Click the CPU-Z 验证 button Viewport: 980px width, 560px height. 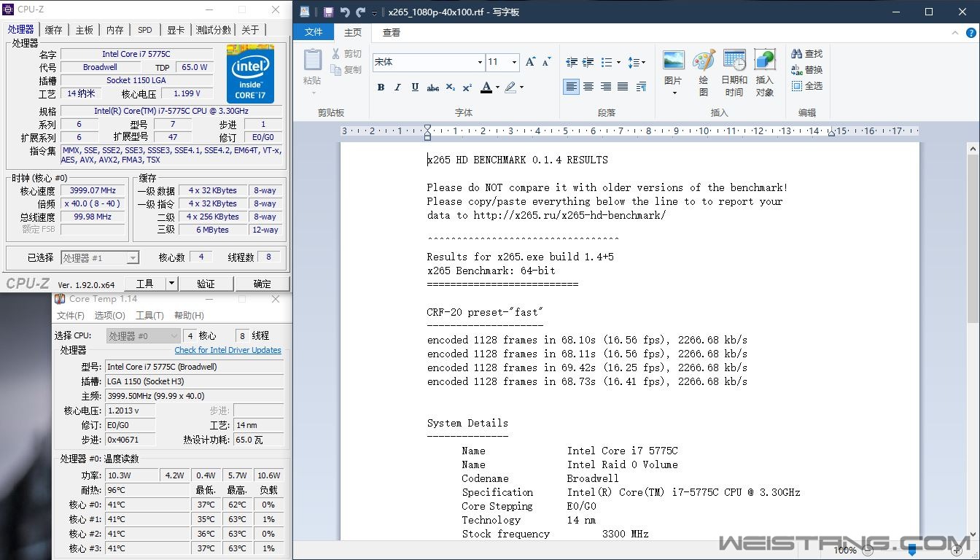[206, 284]
